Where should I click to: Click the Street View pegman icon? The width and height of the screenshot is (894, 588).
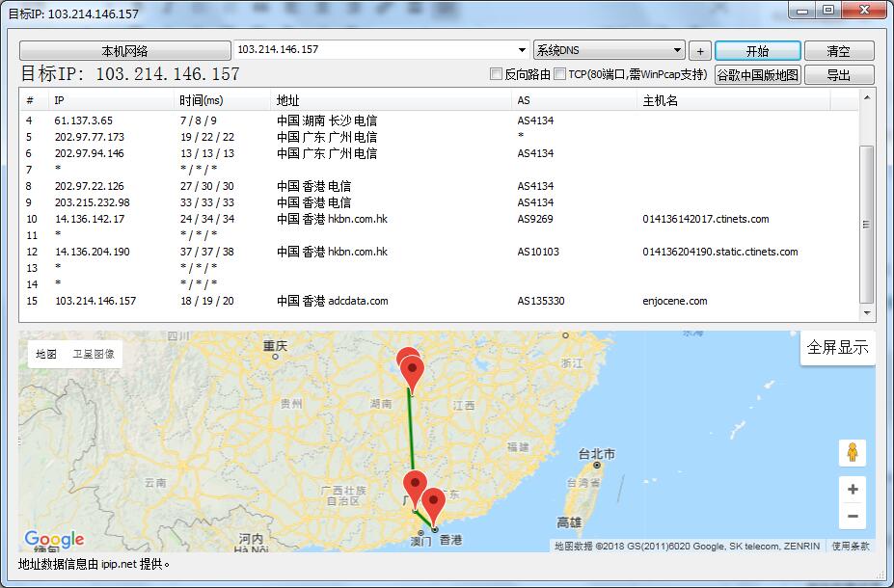852,452
